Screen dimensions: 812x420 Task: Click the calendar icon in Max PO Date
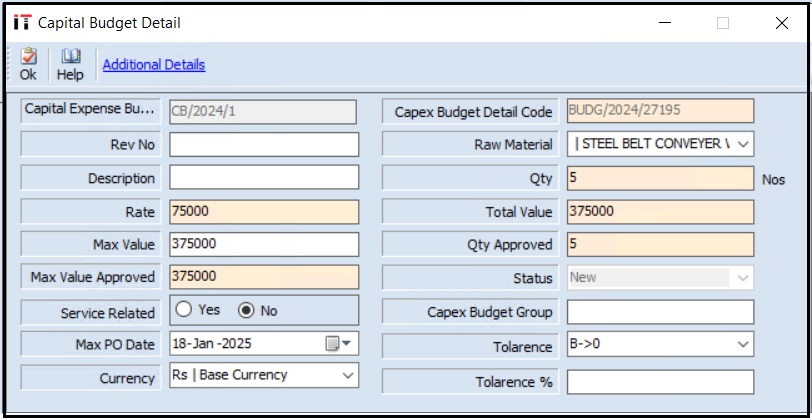[x=335, y=344]
